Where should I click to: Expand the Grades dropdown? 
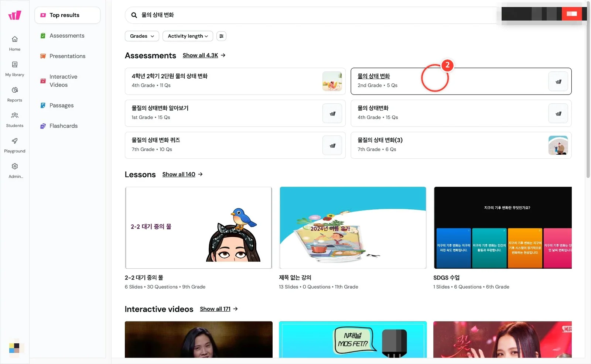(x=142, y=36)
